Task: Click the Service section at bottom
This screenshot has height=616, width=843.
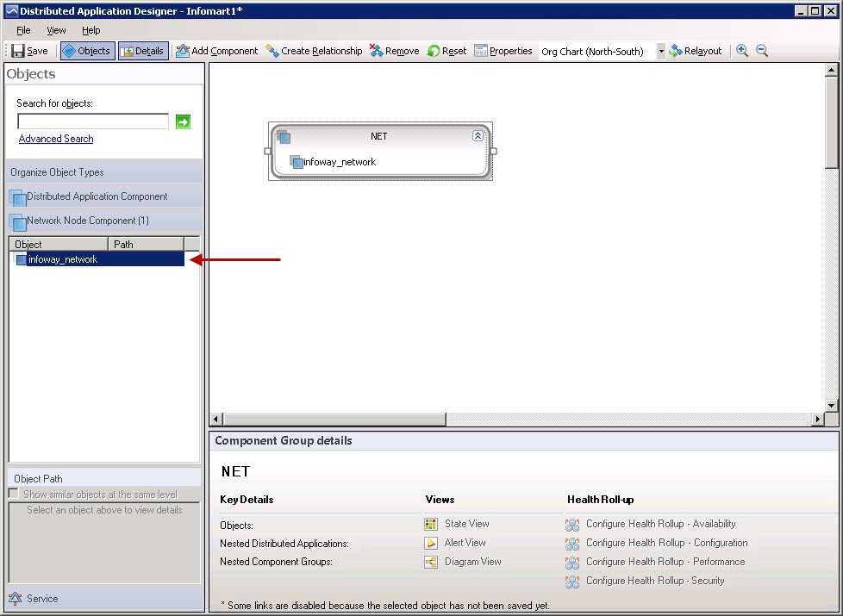Action: (104, 598)
